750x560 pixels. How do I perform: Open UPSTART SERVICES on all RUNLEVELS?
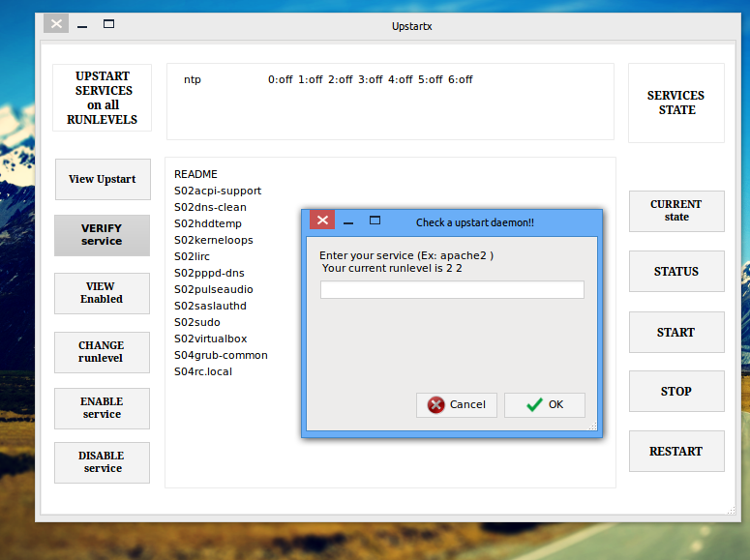tap(102, 98)
